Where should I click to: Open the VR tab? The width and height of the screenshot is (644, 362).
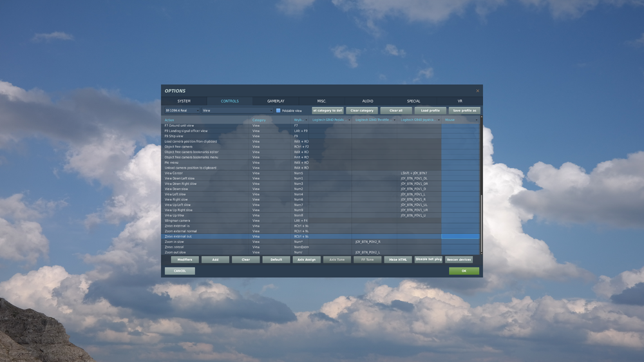460,101
